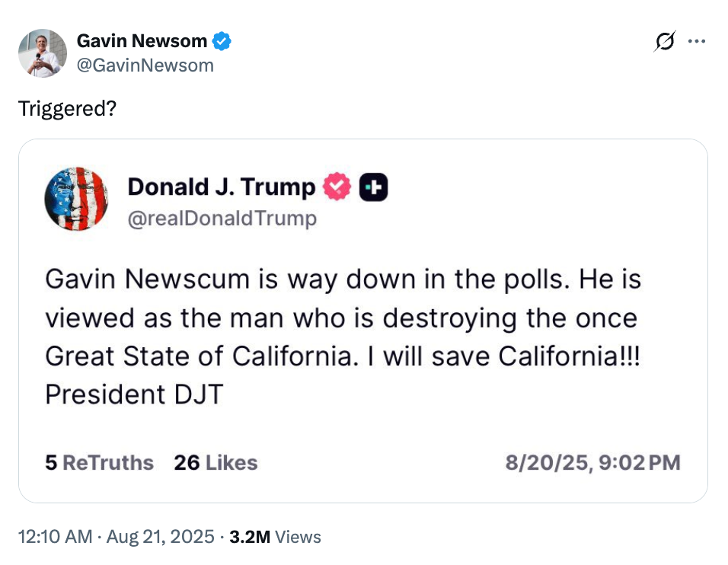Select the Truth Social logo beside Trump's name
This screenshot has height=565, width=728.
pos(375,186)
